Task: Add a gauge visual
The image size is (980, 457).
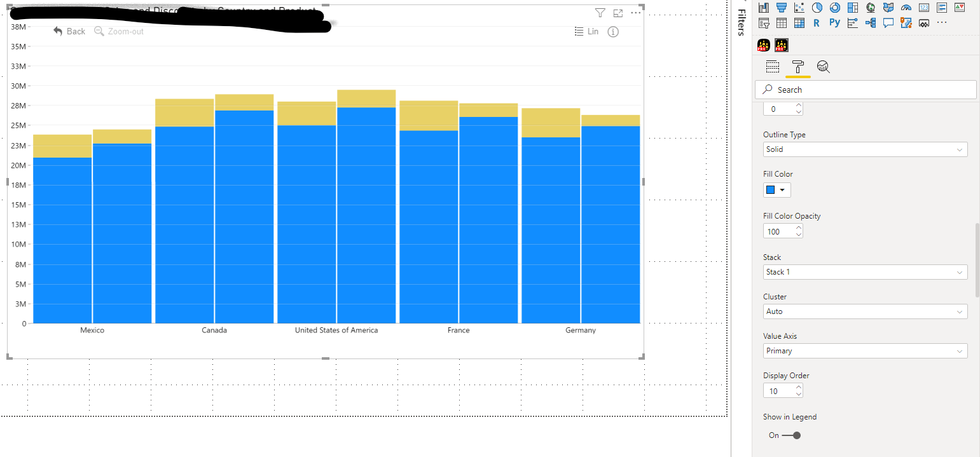Action: [x=906, y=8]
